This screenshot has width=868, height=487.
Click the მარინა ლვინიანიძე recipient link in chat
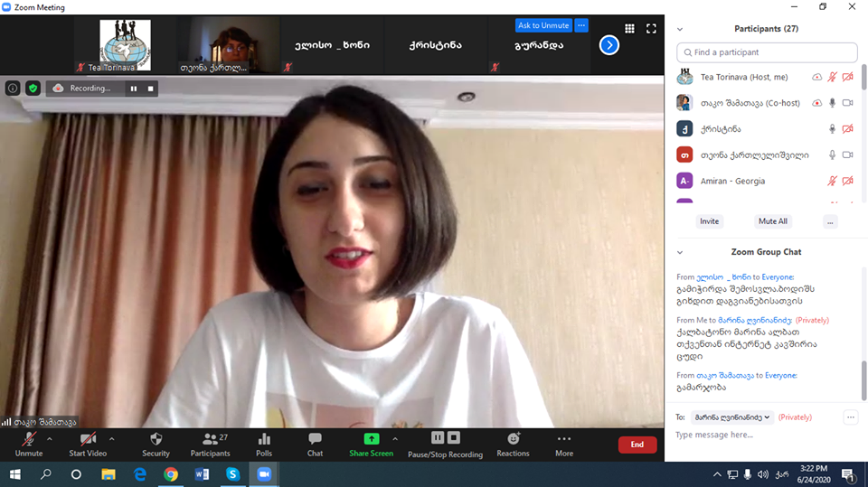(x=755, y=321)
